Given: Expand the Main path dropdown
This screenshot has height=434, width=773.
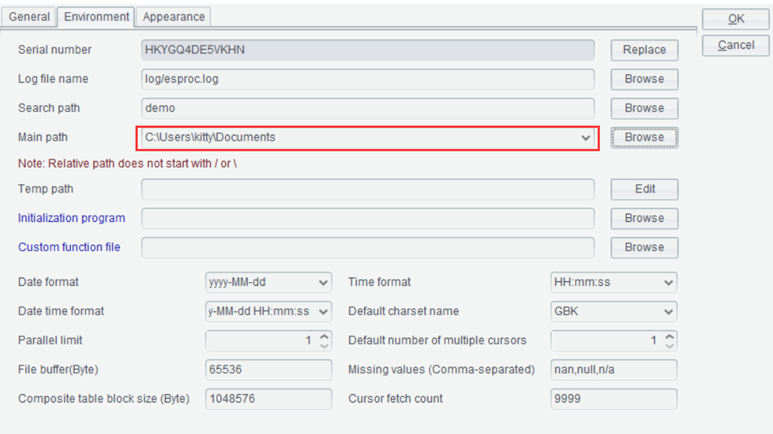Looking at the screenshot, I should pyautogui.click(x=586, y=138).
